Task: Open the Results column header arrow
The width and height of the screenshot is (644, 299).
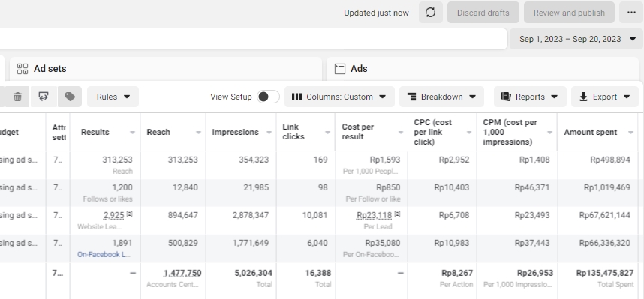Action: (132, 133)
